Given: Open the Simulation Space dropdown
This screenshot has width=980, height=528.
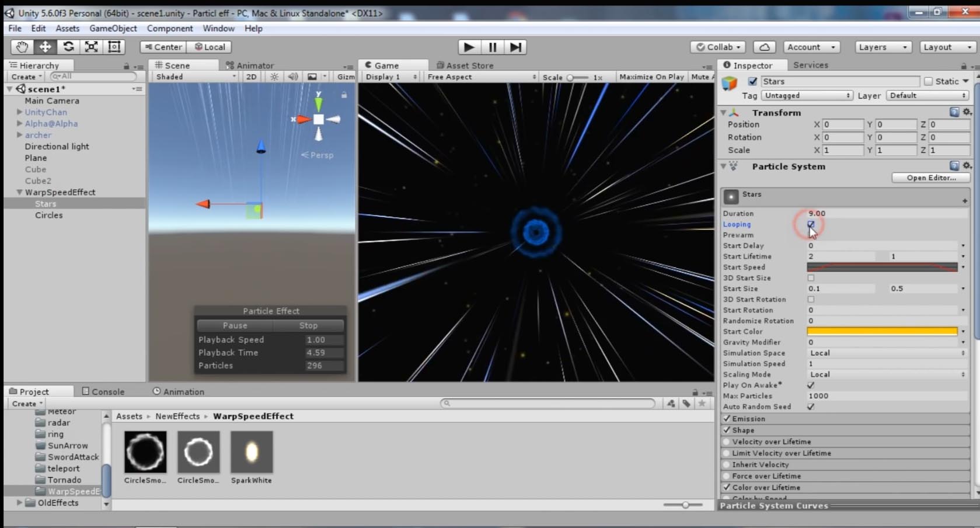Looking at the screenshot, I should click(887, 353).
